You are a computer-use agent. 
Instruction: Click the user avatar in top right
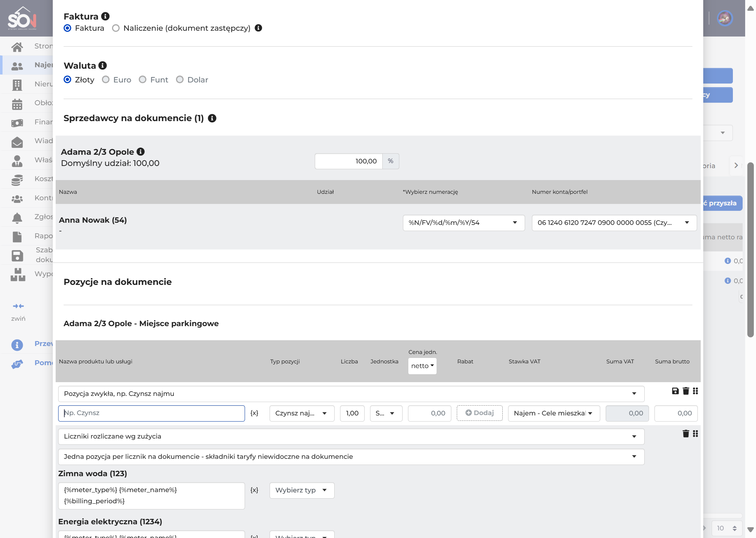point(725,18)
